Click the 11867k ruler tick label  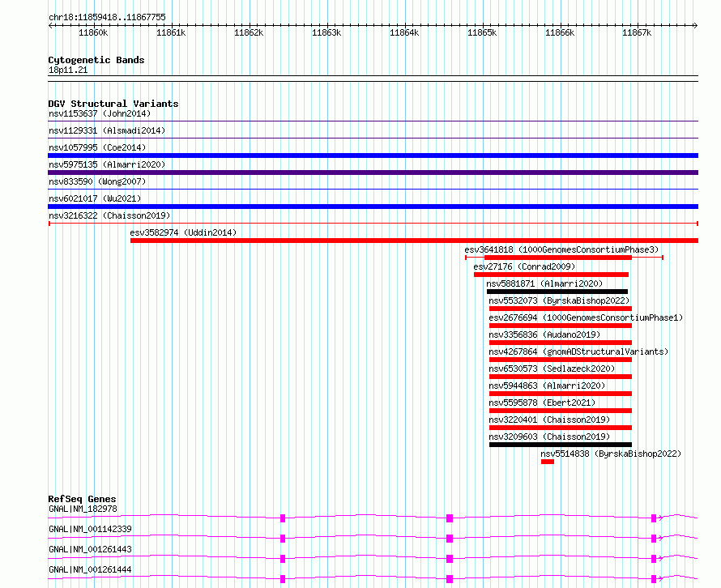[x=637, y=32]
